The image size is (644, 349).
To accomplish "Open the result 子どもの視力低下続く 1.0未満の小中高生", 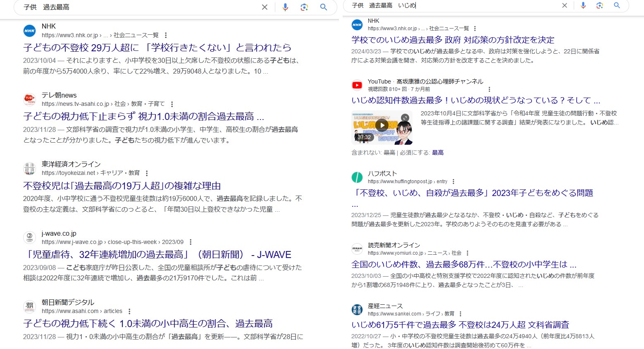I will tap(148, 323).
